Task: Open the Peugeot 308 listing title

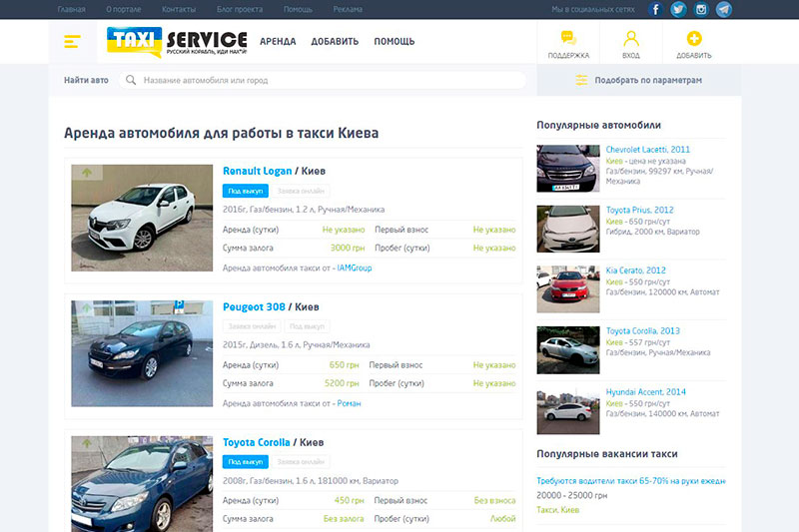Action: [254, 307]
